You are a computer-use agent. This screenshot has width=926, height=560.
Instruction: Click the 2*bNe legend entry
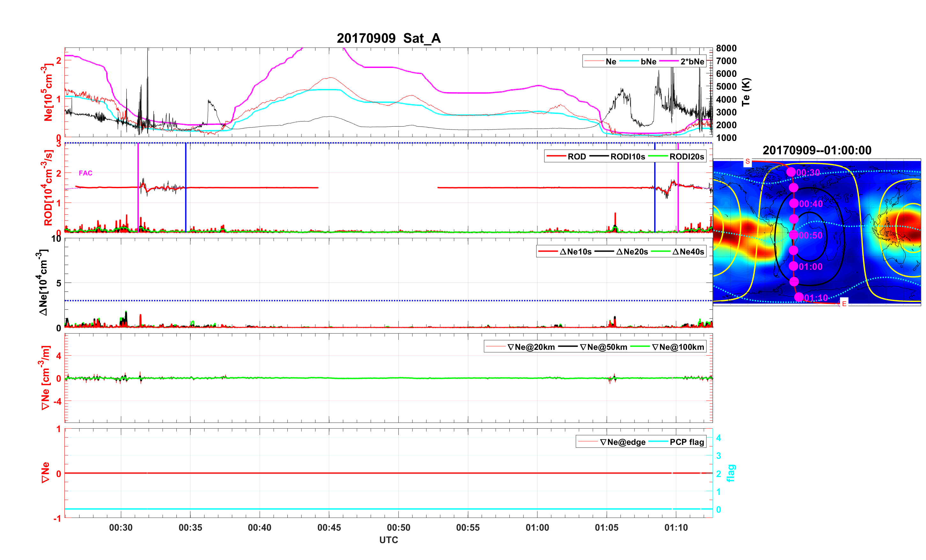coord(692,62)
